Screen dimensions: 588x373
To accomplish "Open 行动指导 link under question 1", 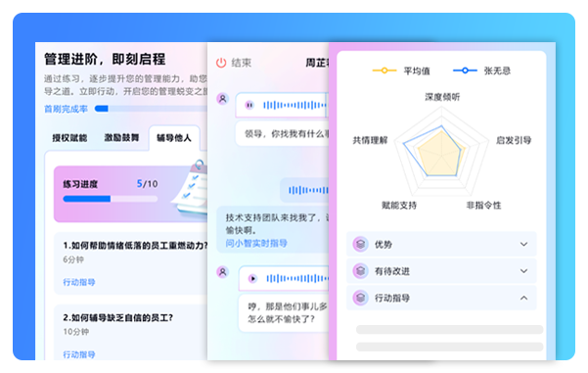I will 79,282.
